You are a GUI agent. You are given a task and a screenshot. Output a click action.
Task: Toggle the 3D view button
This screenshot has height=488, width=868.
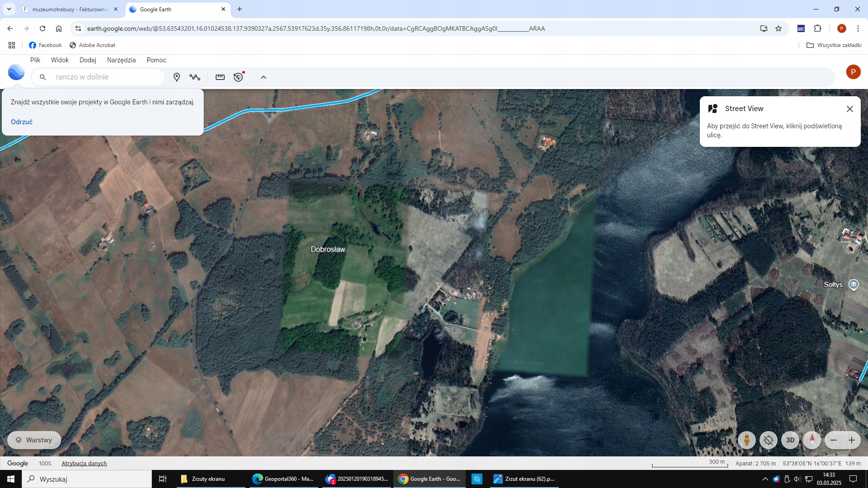pyautogui.click(x=790, y=440)
